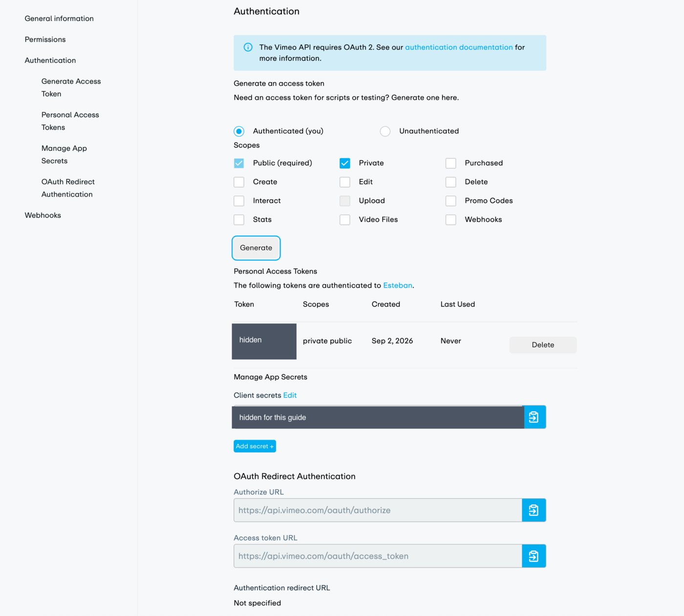Go to Permissions in the sidebar

[x=45, y=40]
